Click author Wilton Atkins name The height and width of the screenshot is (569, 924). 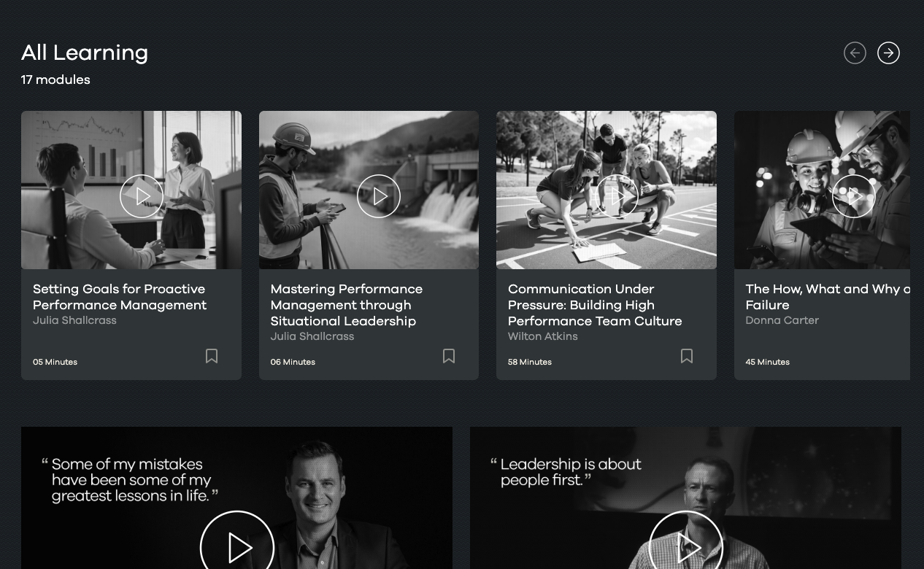(542, 336)
